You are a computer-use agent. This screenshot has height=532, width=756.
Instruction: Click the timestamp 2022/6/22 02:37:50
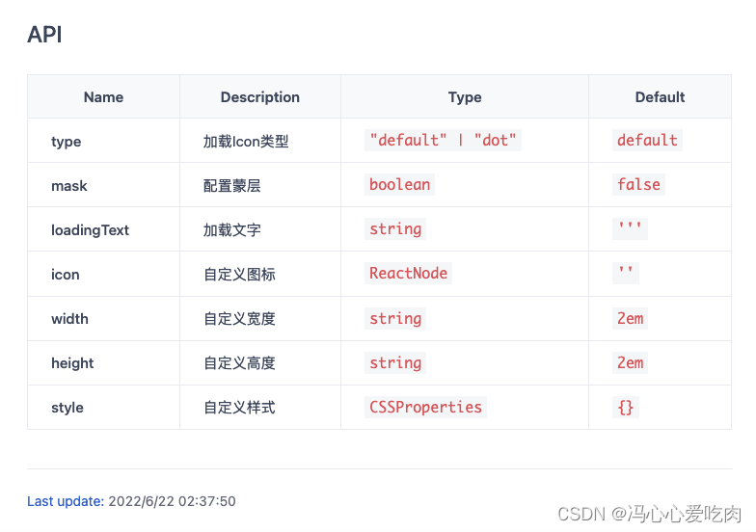tap(172, 501)
